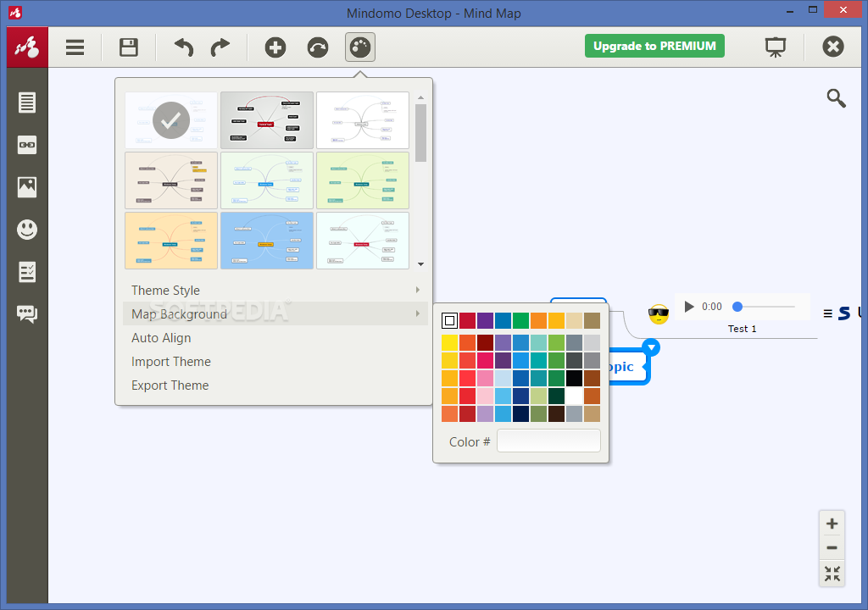
Task: Select the blue background theme thumbnail
Action: 267,241
